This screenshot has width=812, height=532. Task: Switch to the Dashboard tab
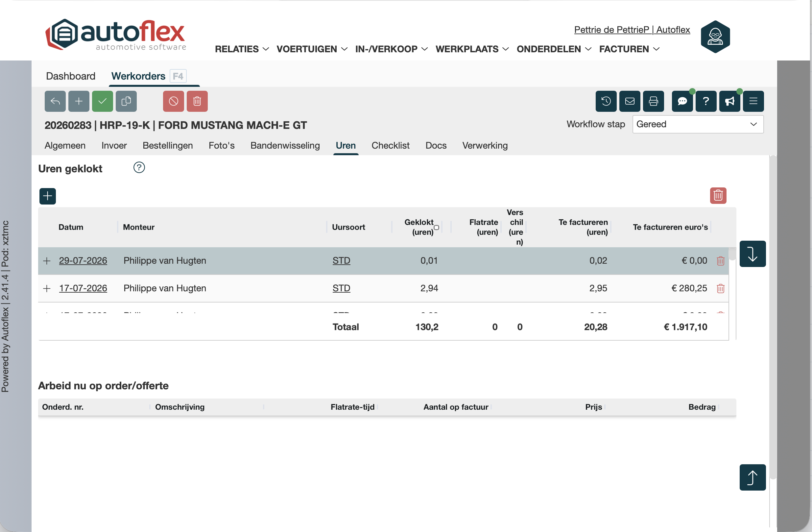(71, 76)
